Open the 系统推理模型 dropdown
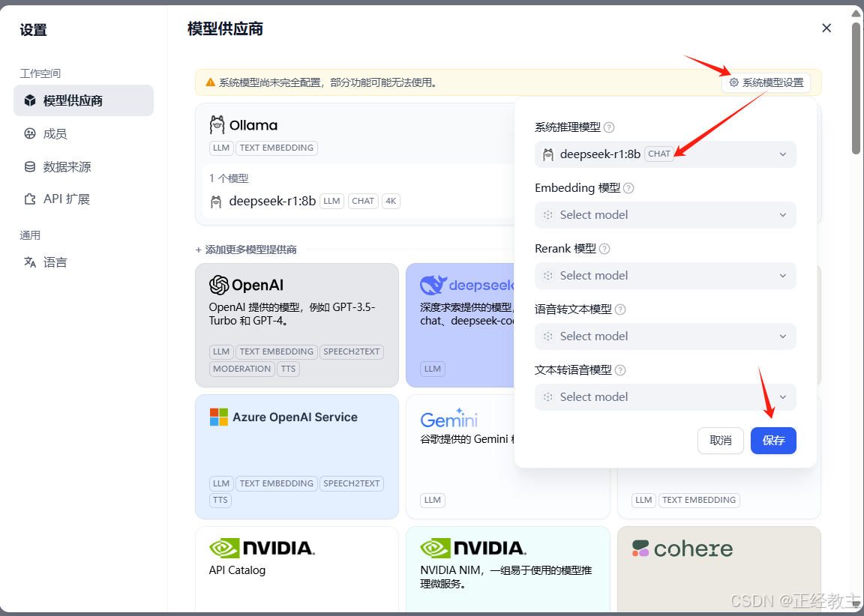864x616 pixels. point(665,154)
